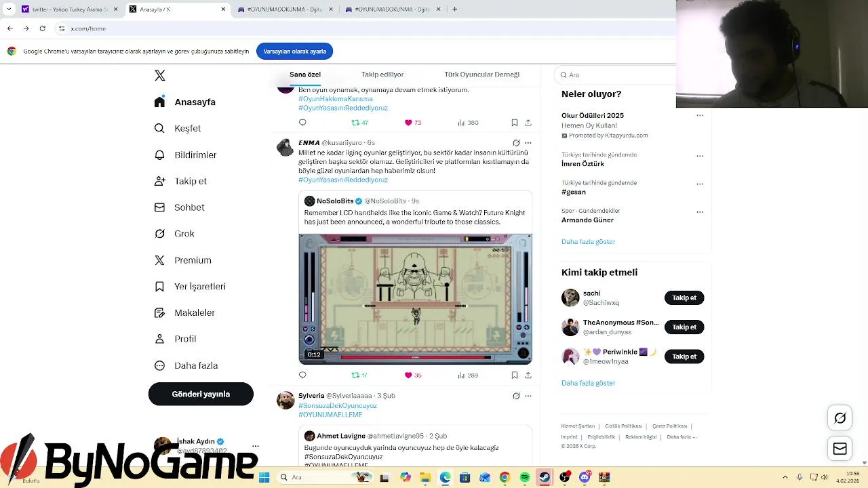The image size is (868, 488).
Task: Open more options on Sylveria's post
Action: click(x=528, y=396)
